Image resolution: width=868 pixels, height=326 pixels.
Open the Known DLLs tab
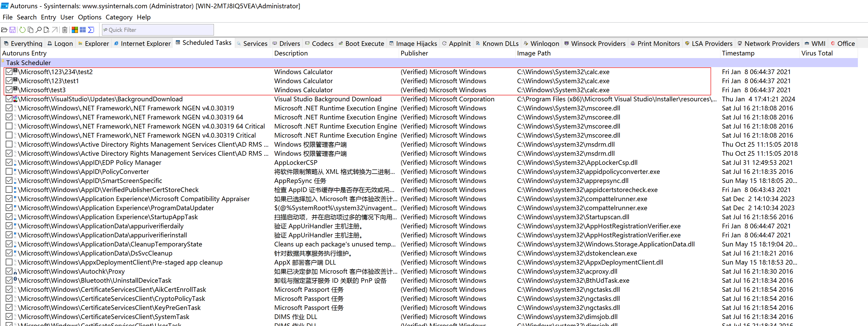click(497, 44)
